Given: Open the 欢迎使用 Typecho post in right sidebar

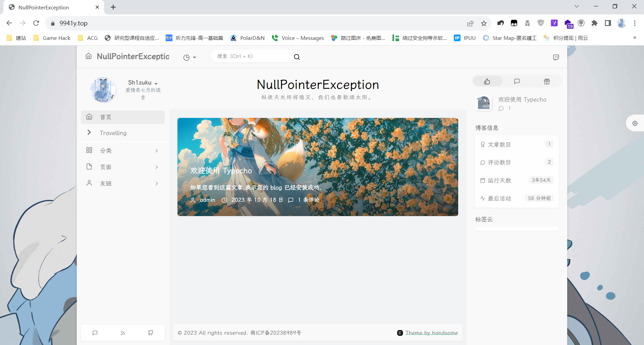Looking at the screenshot, I should pos(522,99).
